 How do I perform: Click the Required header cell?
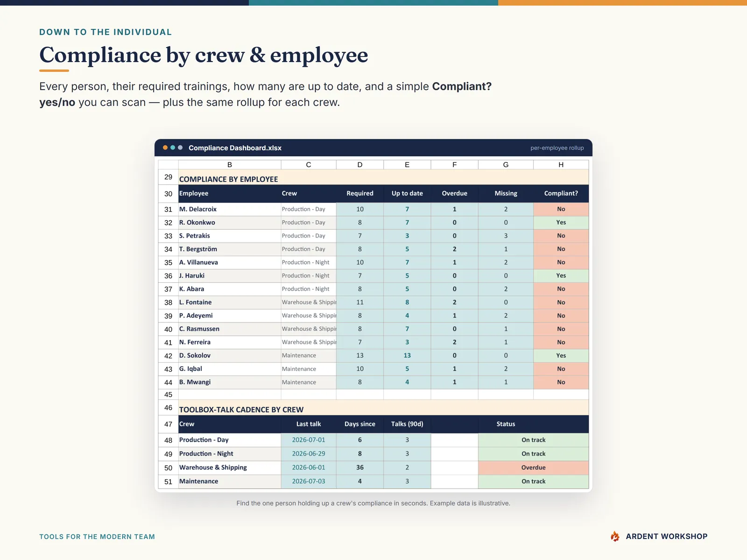[360, 193]
